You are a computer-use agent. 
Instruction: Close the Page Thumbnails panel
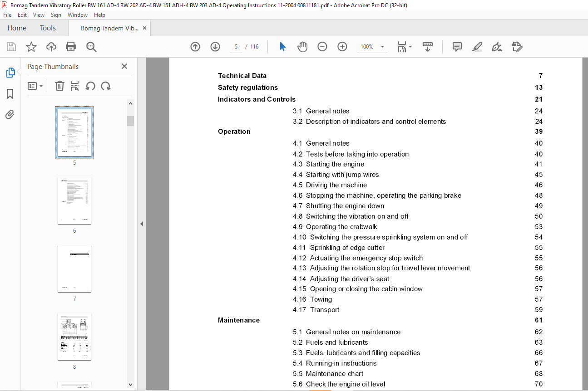point(124,66)
